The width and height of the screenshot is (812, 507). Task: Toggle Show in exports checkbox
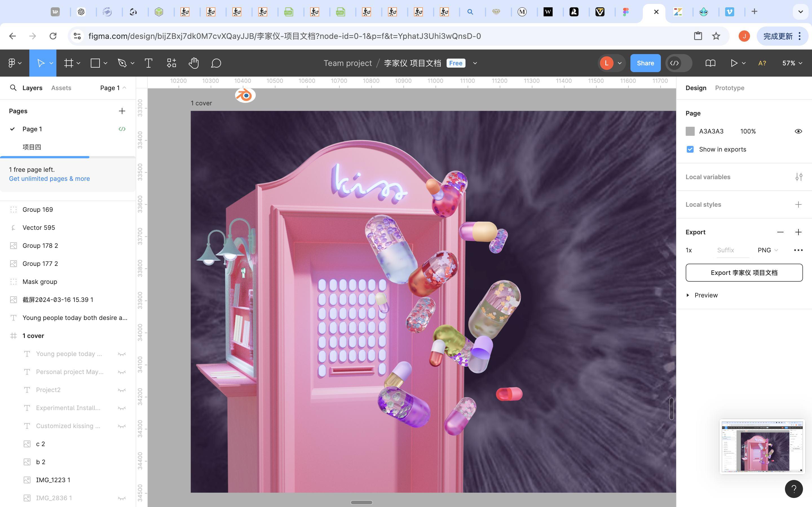(690, 150)
